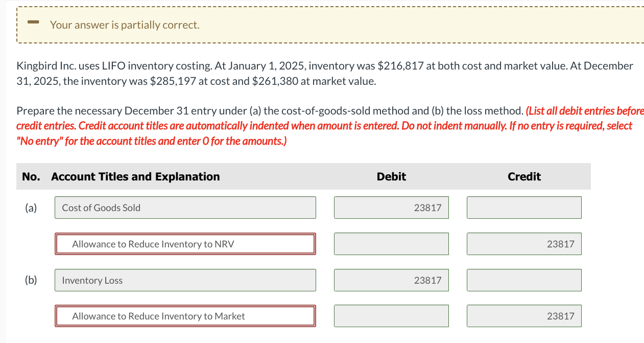
Task: Click the Cost of Goods Sold account field
Action: click(x=185, y=208)
